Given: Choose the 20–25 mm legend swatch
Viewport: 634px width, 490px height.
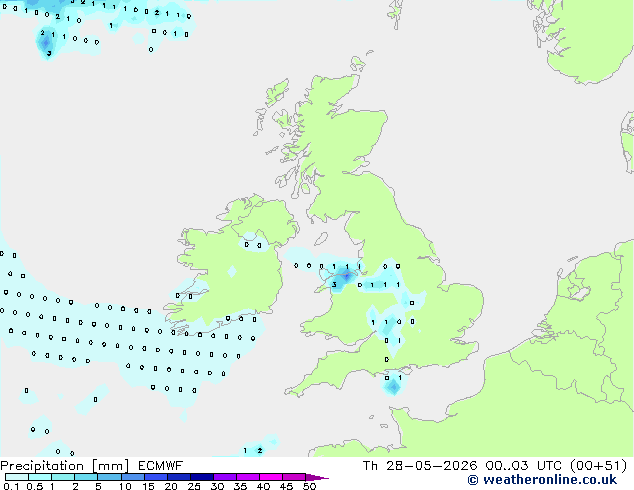Looking at the screenshot, I should [x=179, y=477].
